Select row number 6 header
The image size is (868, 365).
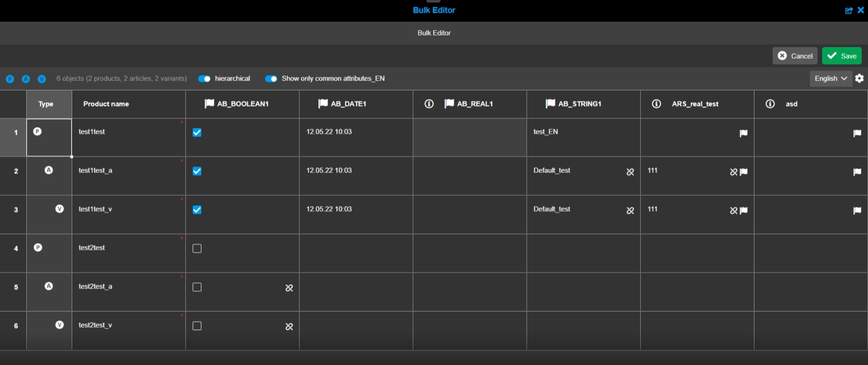pos(13,331)
